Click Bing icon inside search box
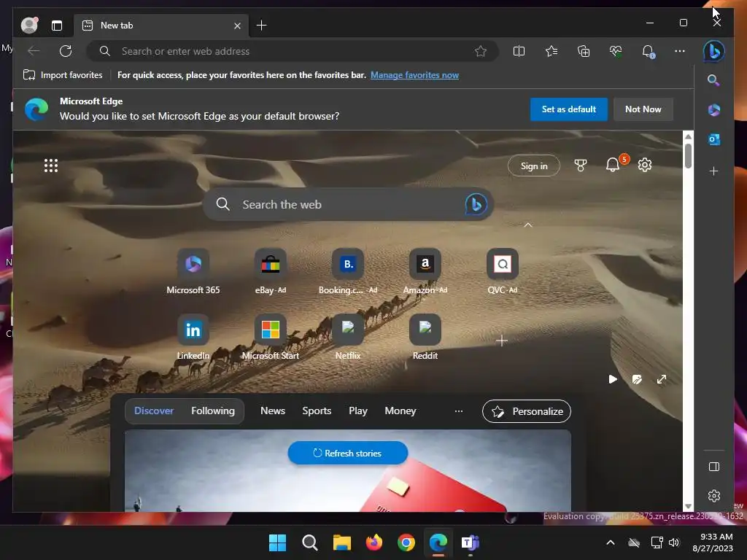747x560 pixels. coord(476,204)
